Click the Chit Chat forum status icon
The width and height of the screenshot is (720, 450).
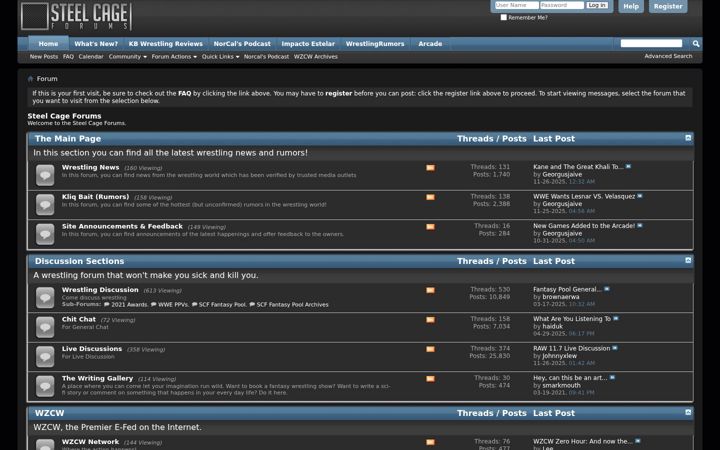[x=45, y=327]
